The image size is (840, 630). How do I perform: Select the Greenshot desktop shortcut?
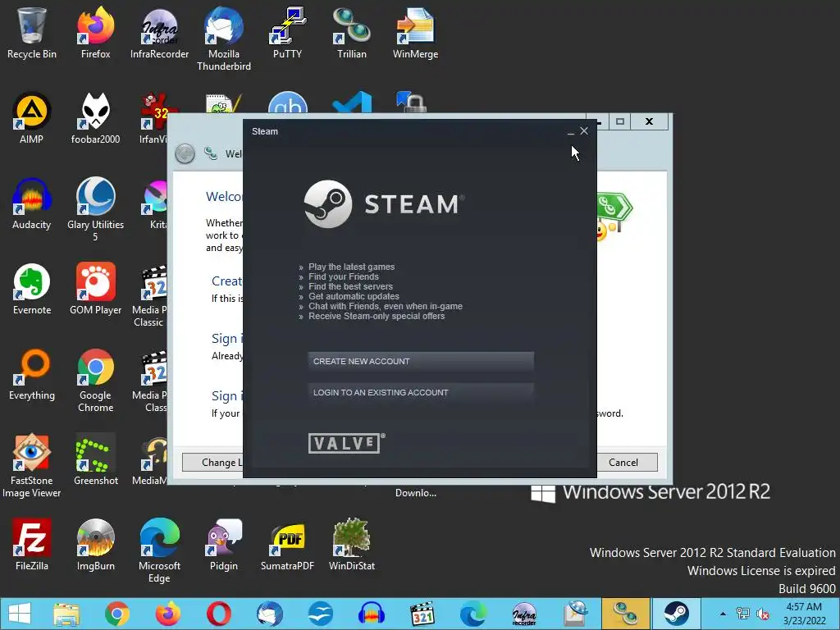coord(95,459)
